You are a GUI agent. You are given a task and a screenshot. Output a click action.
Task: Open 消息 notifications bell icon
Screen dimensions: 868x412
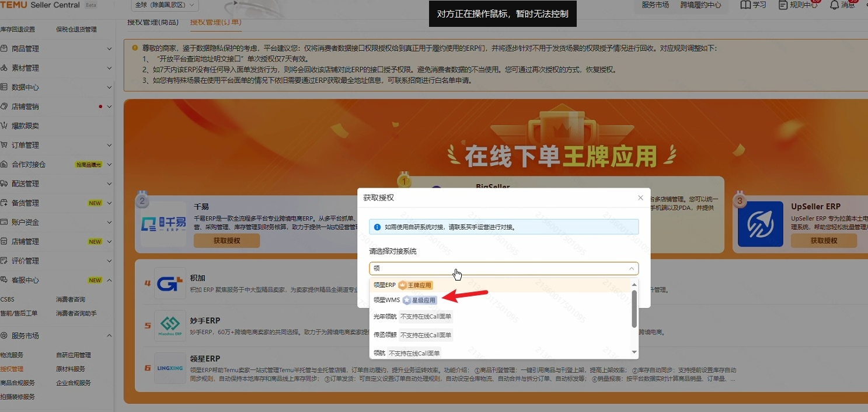coord(834,5)
